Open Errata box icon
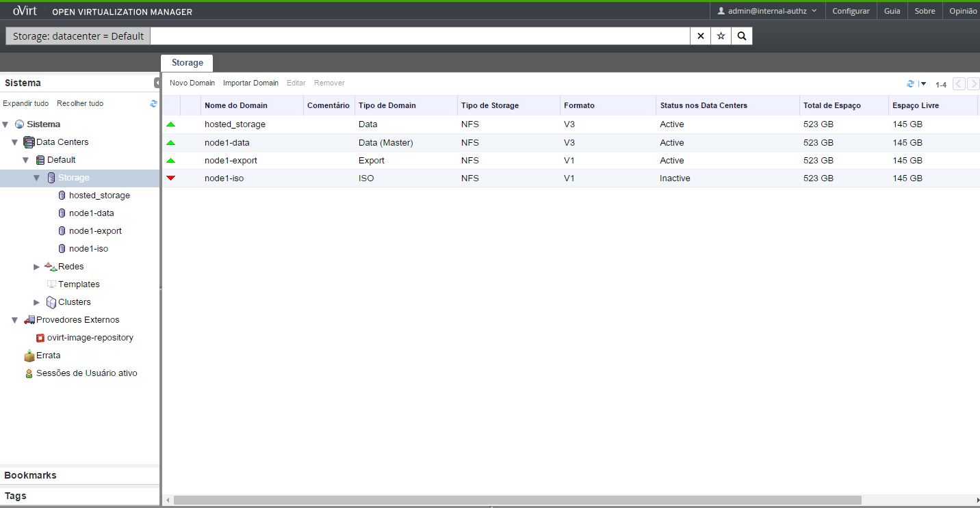 (x=29, y=356)
